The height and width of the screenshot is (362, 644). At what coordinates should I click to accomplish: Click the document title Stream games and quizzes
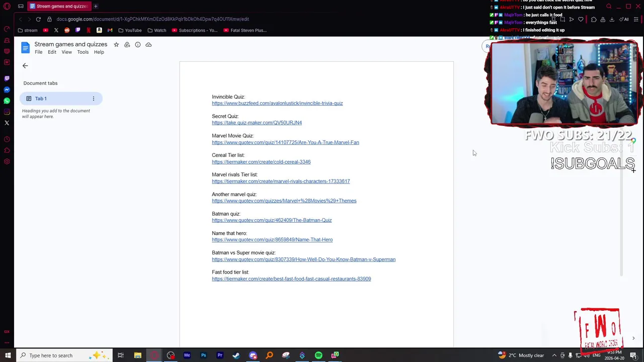[70, 44]
